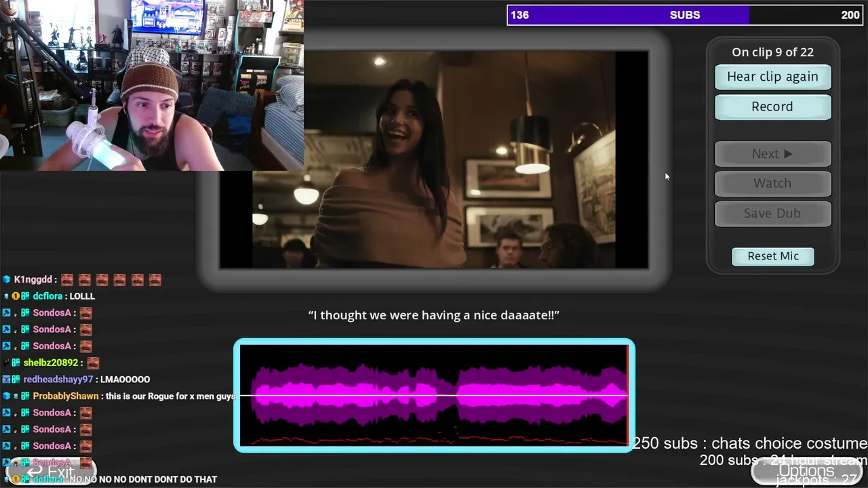
Task: Click the emote in shelbz20892's message
Action: pyautogui.click(x=93, y=363)
